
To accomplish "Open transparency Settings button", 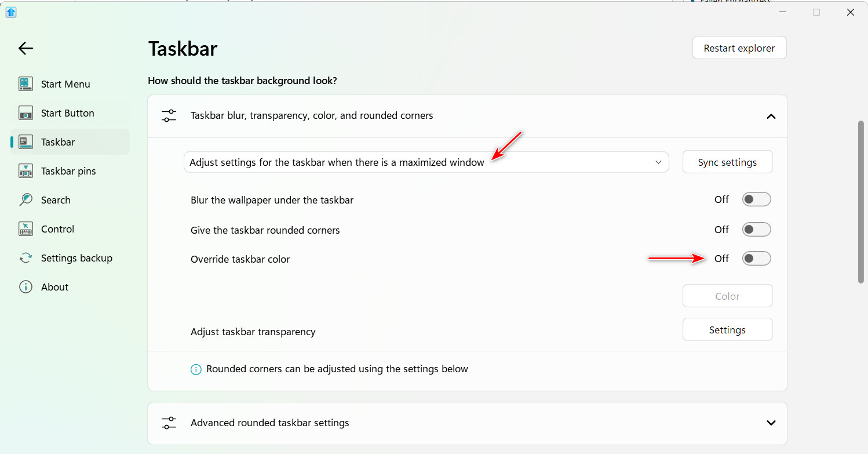I will [x=727, y=330].
